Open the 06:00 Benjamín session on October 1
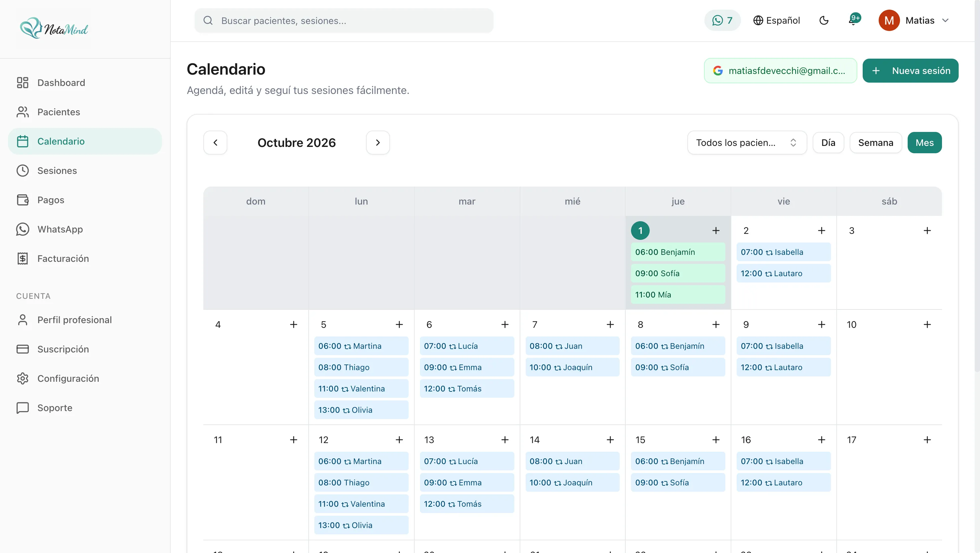 (678, 252)
